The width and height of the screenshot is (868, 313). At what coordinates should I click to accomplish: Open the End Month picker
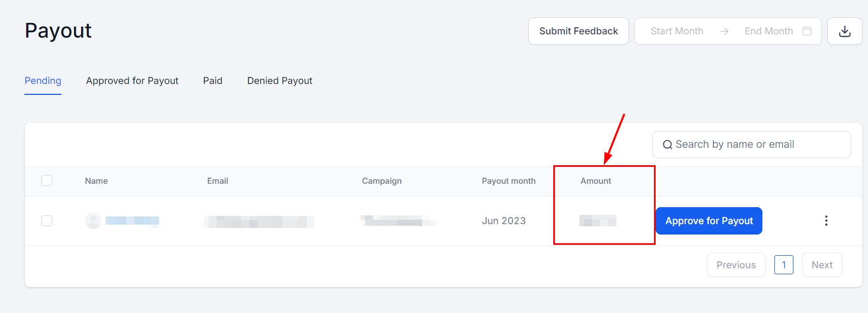coord(768,32)
